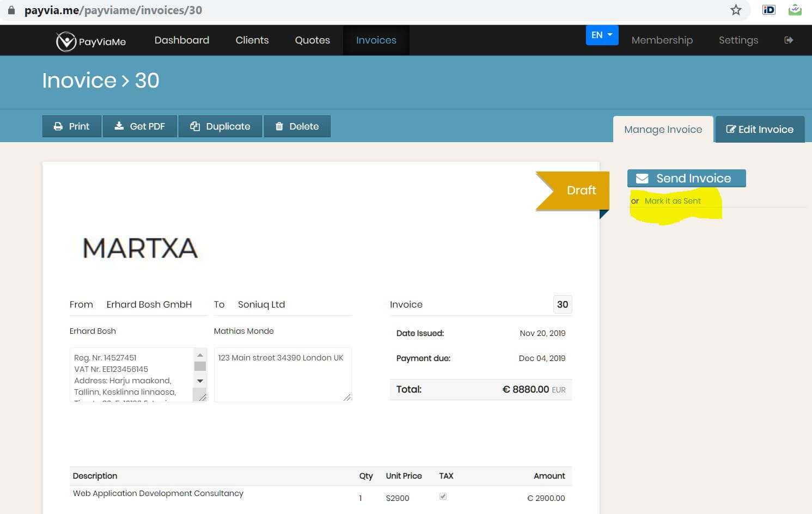Click down arrow of sender address scrollbar
This screenshot has height=514, width=812.
tap(200, 381)
